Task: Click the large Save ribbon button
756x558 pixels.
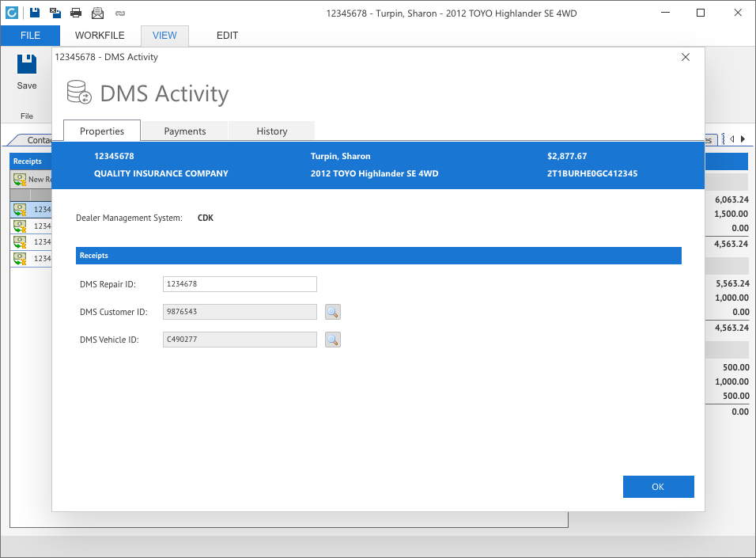Action: [27, 72]
